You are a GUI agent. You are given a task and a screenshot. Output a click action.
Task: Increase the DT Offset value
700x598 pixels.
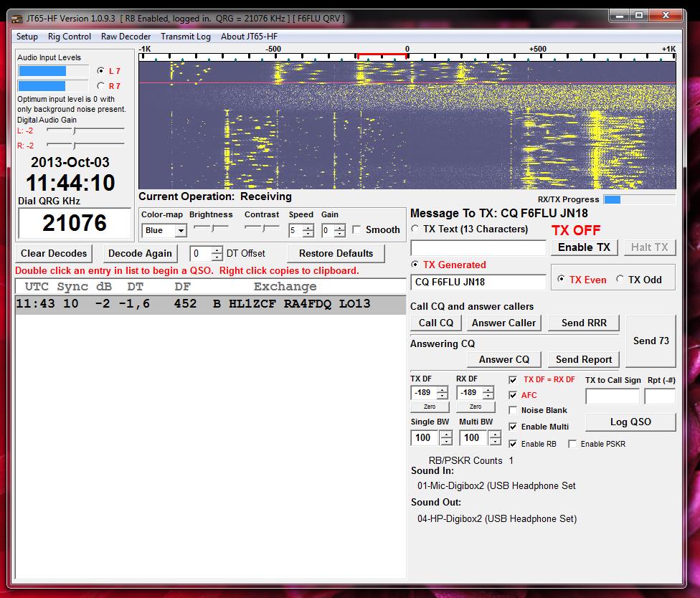coord(217,250)
